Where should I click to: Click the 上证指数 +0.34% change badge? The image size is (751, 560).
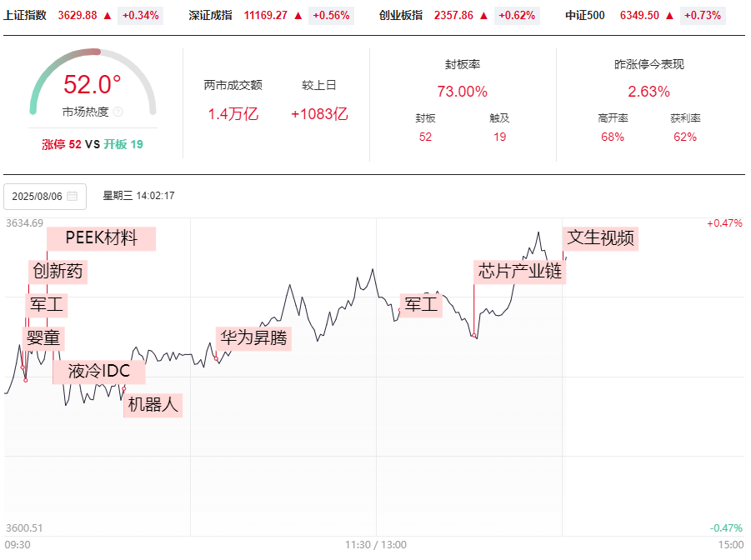pyautogui.click(x=141, y=16)
